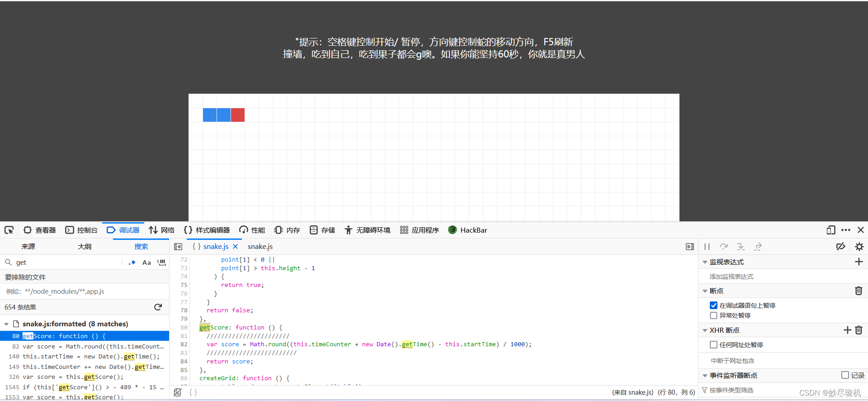Enable 任何网址处暂停 checkbox
The width and height of the screenshot is (868, 401).
tap(713, 345)
